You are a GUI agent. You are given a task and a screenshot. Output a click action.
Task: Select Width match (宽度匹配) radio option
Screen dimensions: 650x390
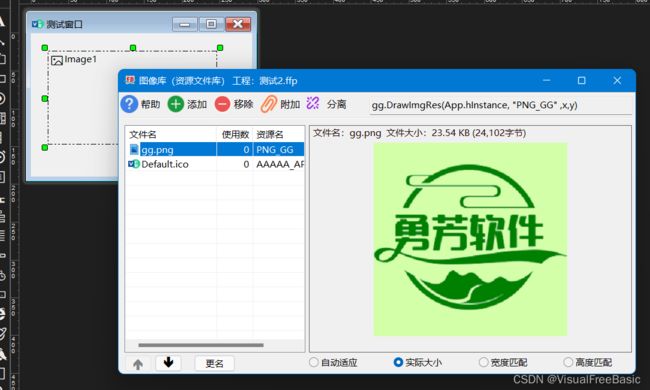pyautogui.click(x=503, y=363)
